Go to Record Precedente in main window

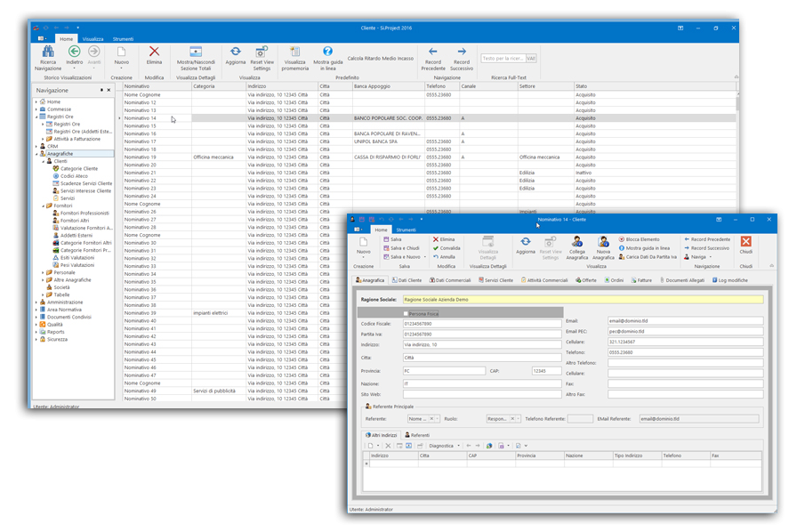point(433,58)
